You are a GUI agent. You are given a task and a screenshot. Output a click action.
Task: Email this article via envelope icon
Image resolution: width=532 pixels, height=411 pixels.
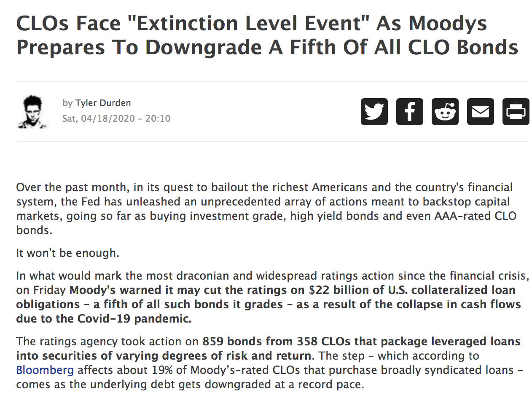pos(480,112)
